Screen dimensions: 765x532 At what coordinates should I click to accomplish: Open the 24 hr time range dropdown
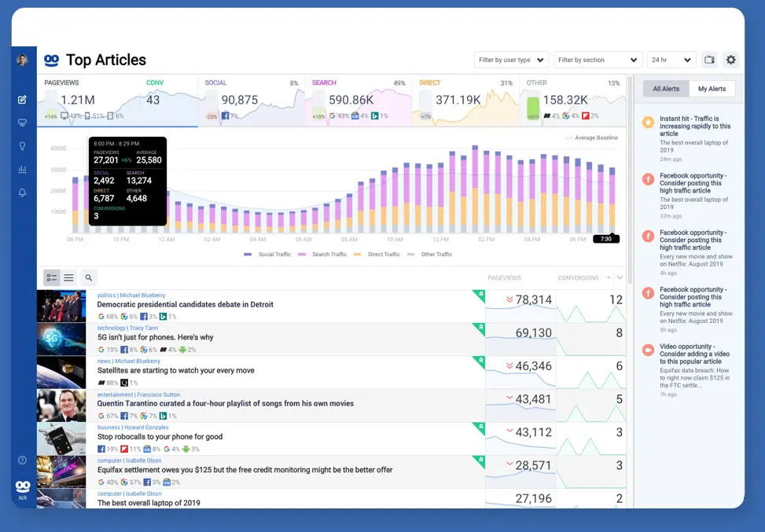(x=671, y=60)
